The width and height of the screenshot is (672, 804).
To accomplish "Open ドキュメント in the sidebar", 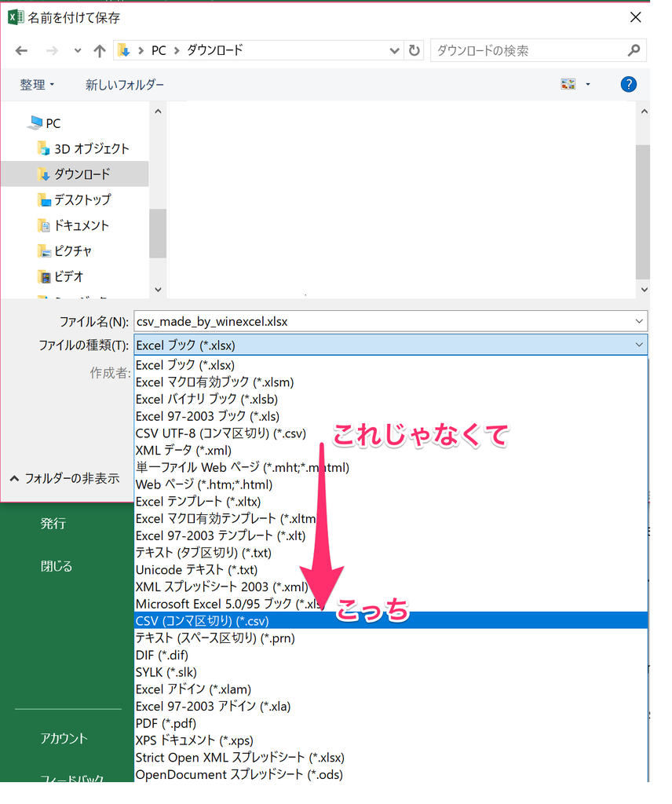I will pos(82,225).
